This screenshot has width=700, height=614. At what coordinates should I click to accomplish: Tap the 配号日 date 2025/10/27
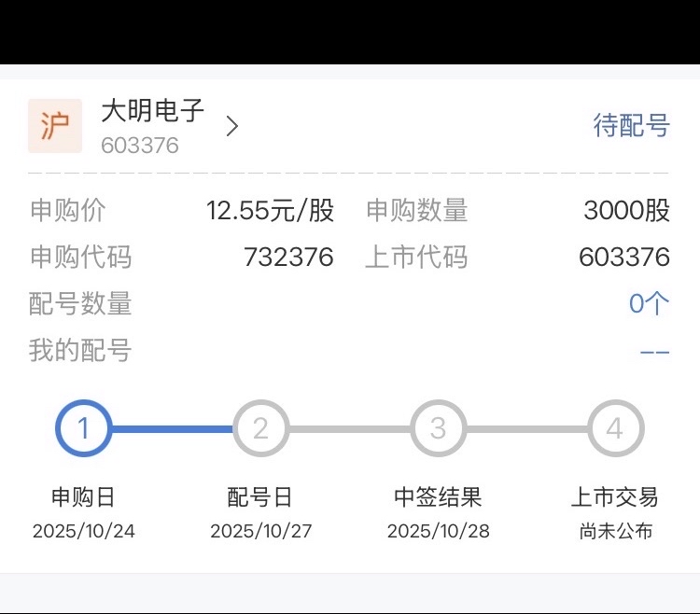[260, 532]
